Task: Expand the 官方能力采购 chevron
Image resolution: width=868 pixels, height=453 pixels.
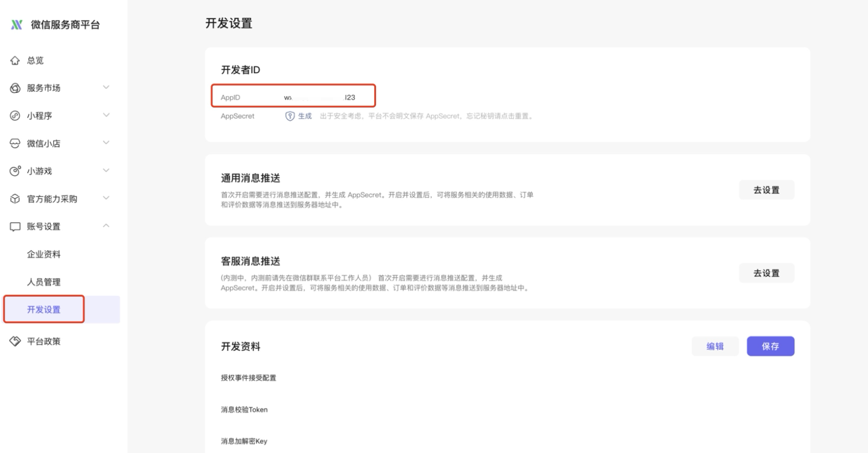Action: 106,199
